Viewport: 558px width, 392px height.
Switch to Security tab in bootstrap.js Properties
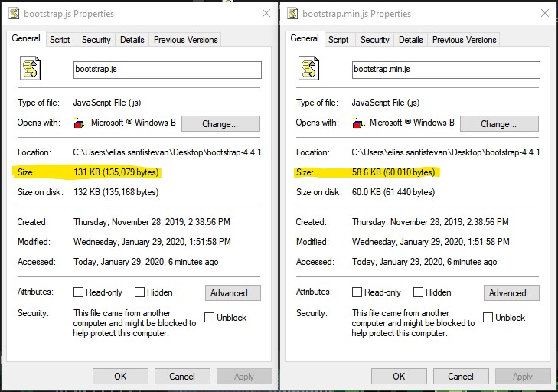pyautogui.click(x=96, y=40)
